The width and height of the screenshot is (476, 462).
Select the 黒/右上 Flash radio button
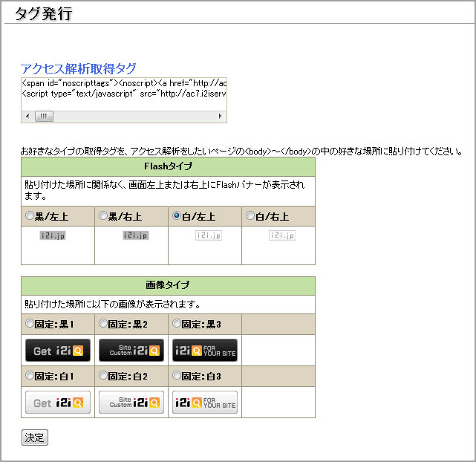click(x=103, y=216)
